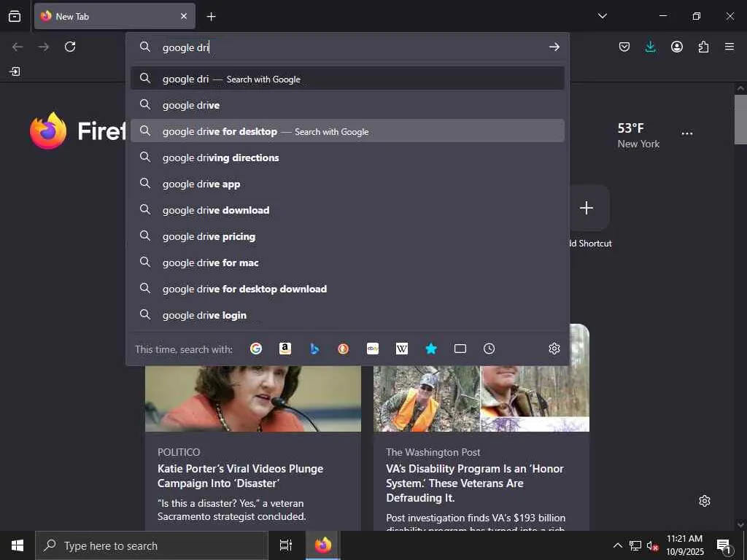Go forward to the next page

(x=44, y=47)
